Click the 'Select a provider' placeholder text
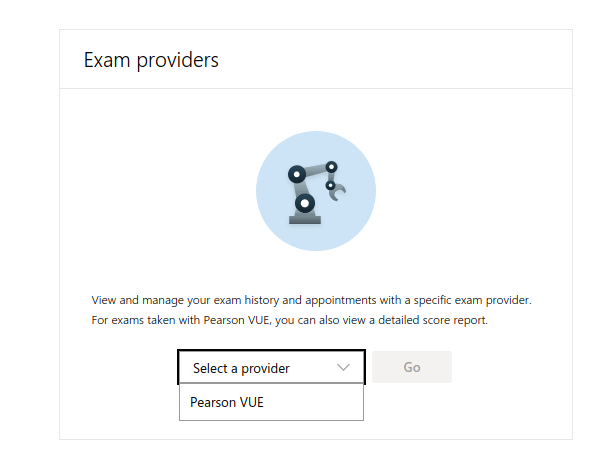The width and height of the screenshot is (591, 454). (x=241, y=368)
